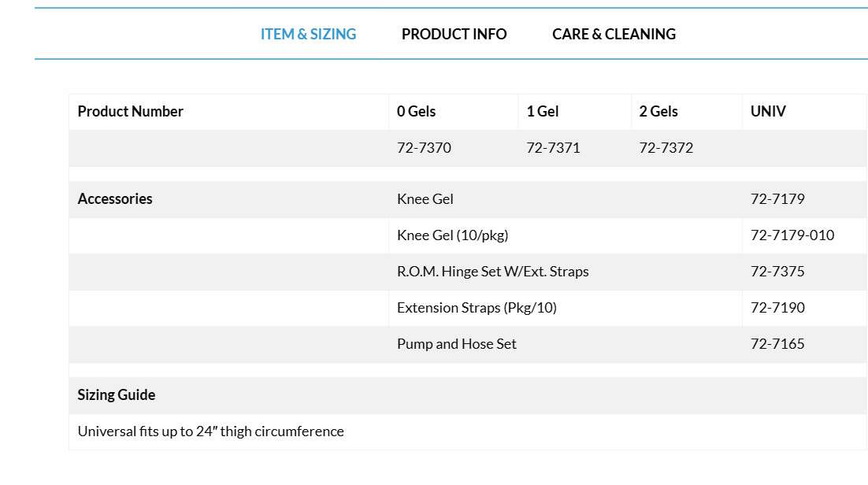Click product number 72-7371
The height and width of the screenshot is (485, 868).
tap(553, 148)
